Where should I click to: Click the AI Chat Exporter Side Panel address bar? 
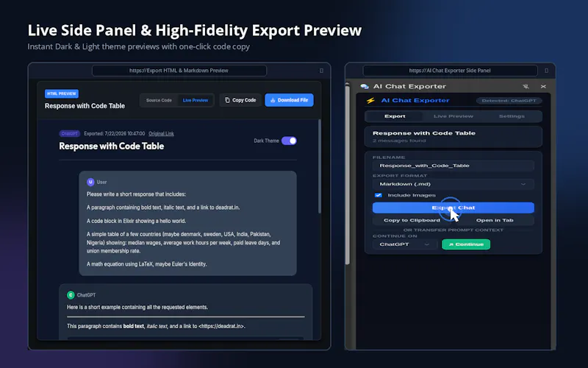click(450, 71)
